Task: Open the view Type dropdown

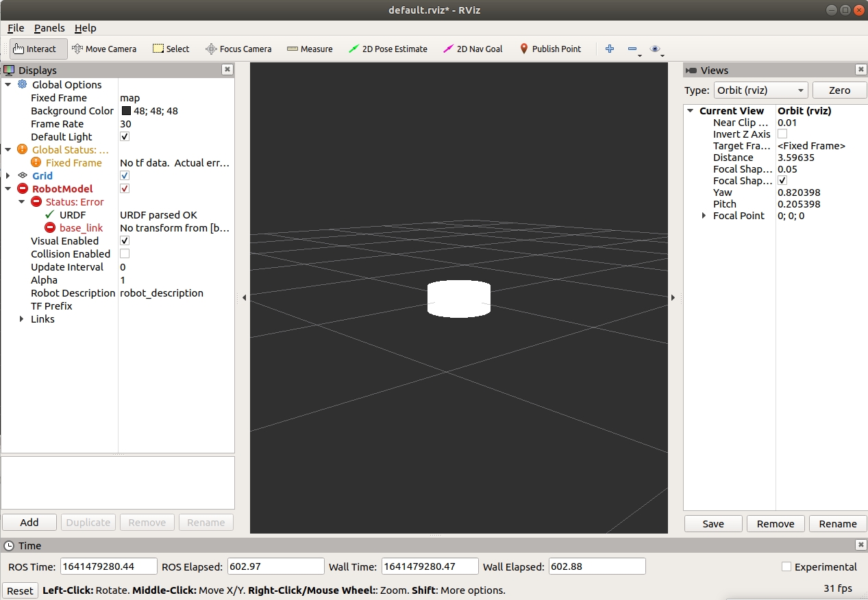Action: 760,90
